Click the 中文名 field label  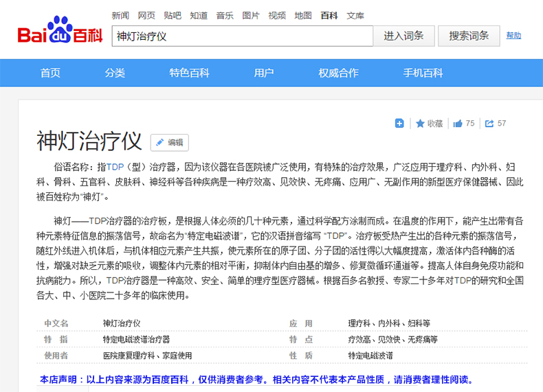[56, 323]
